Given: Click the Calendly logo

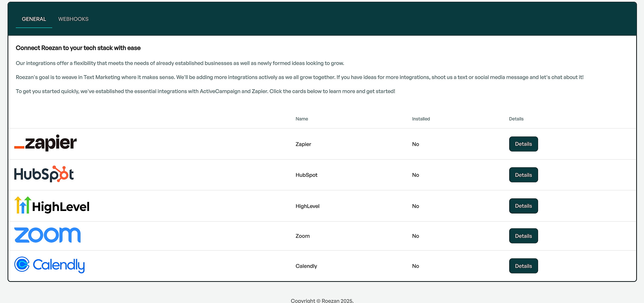Looking at the screenshot, I should coord(50,265).
